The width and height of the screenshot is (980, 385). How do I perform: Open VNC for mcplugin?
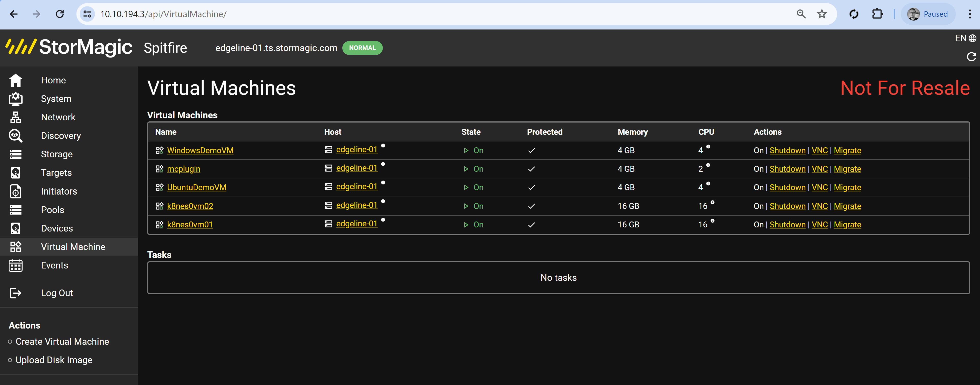819,169
